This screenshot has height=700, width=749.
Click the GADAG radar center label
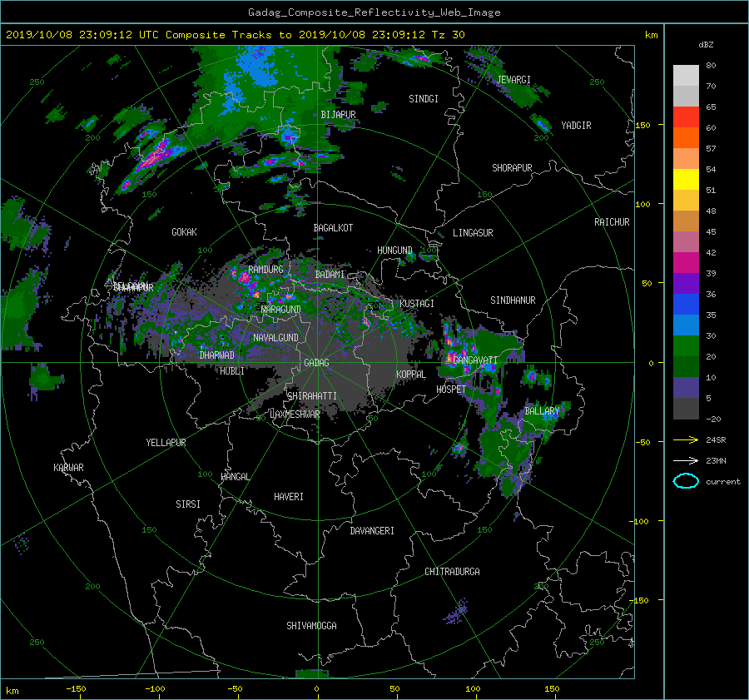coord(316,363)
